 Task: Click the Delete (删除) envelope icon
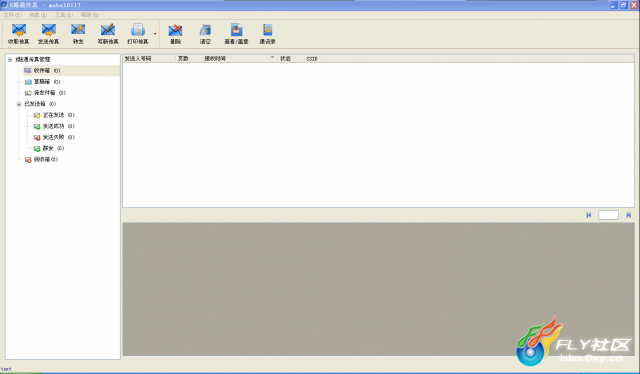click(x=176, y=30)
